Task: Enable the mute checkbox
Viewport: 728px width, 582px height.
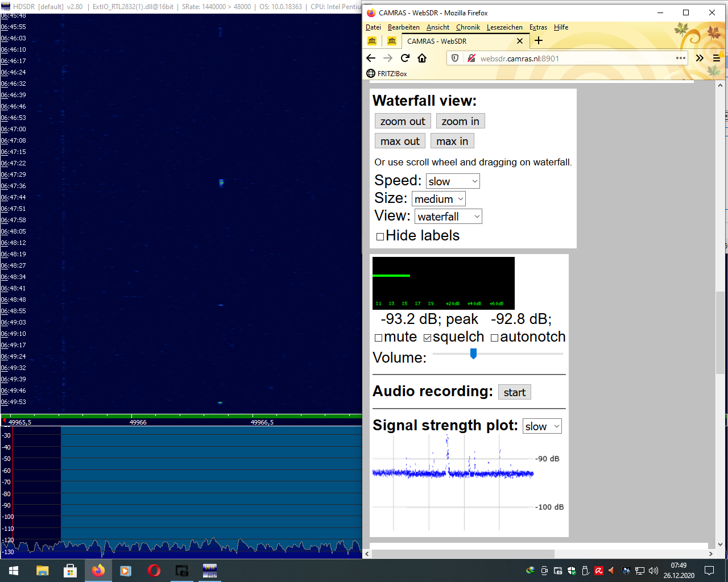Action: 378,338
